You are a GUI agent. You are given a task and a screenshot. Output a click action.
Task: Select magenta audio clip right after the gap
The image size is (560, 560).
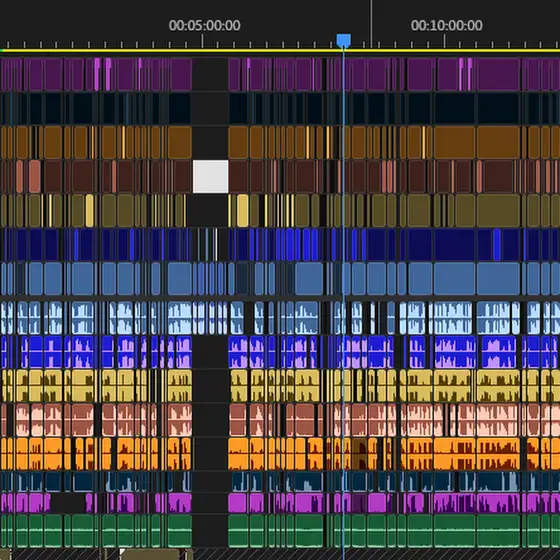(238, 503)
